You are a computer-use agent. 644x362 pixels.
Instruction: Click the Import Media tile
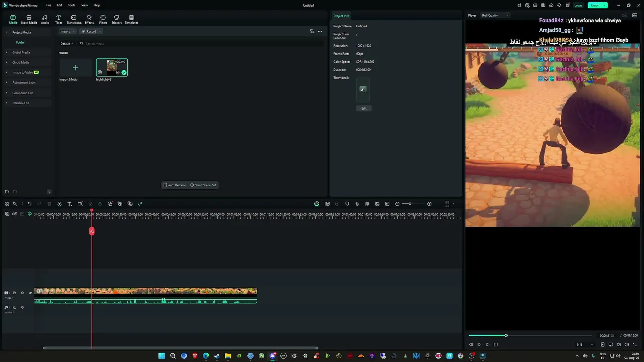[75, 68]
